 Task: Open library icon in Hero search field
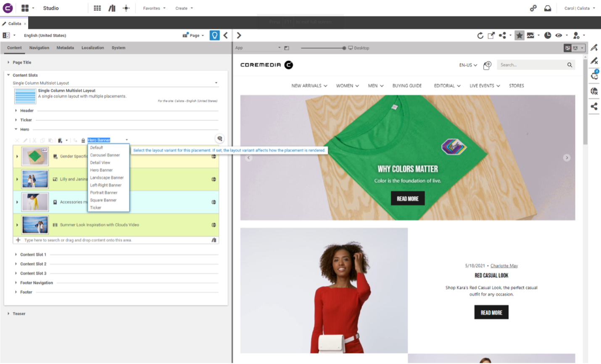pyautogui.click(x=214, y=240)
